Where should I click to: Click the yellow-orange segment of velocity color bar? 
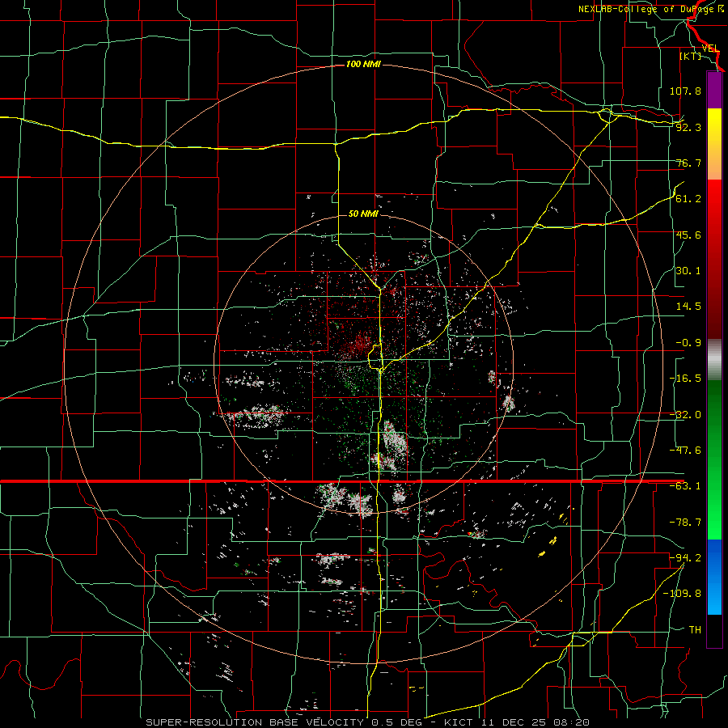(x=714, y=144)
